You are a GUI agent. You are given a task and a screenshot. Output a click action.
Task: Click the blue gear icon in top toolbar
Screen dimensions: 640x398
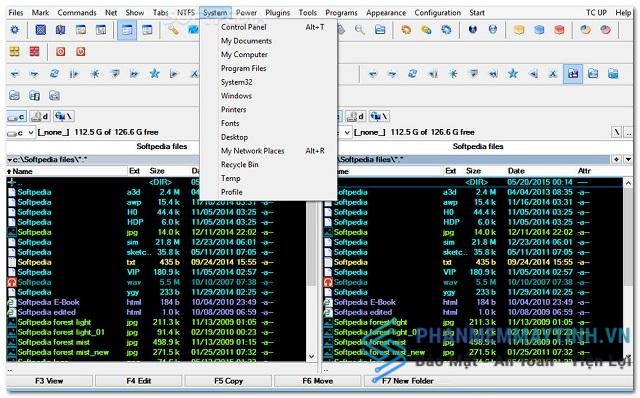point(15,30)
